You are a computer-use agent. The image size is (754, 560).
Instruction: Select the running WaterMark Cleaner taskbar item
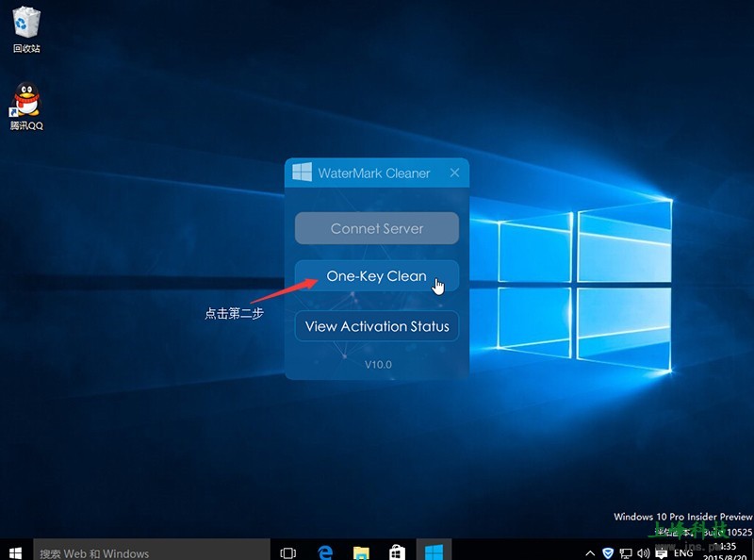[x=434, y=552]
